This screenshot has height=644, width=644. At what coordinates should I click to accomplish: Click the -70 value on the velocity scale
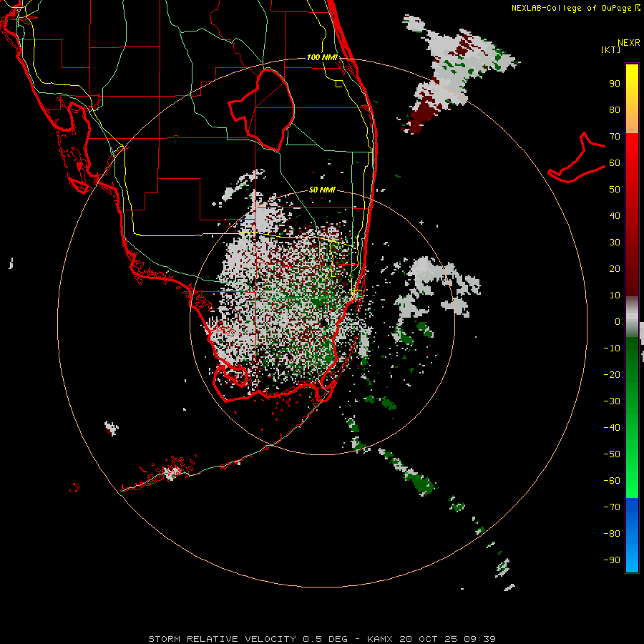click(612, 507)
